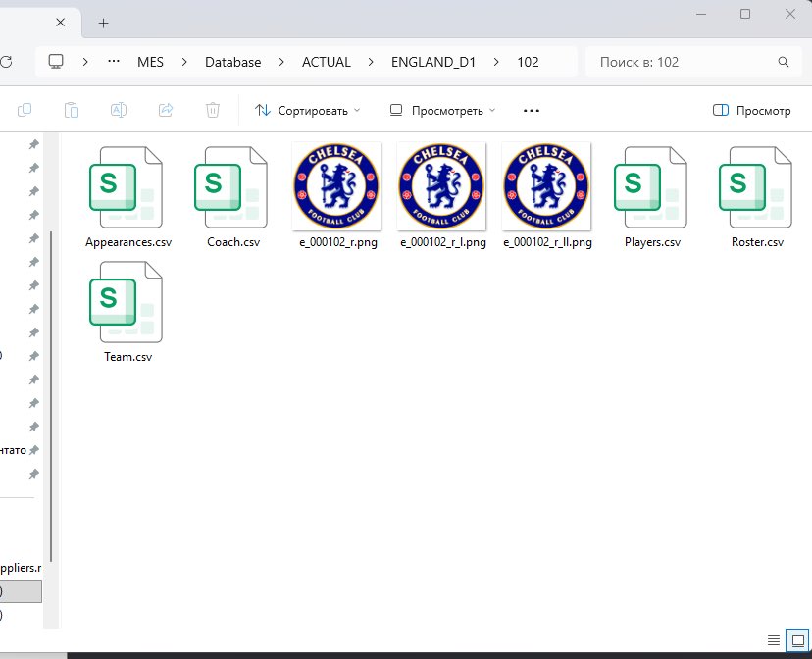Image resolution: width=812 pixels, height=659 pixels.
Task: Click the 'Team.csv' file name label
Action: coord(127,357)
